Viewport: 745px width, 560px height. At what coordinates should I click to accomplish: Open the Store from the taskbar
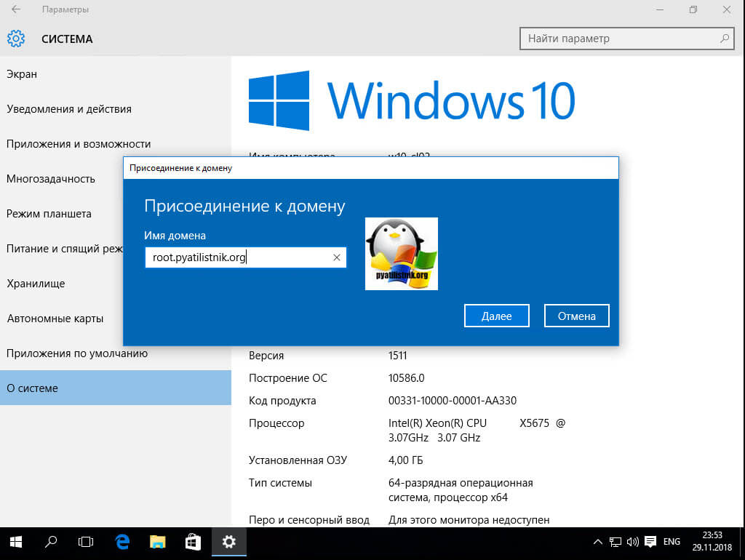(193, 542)
